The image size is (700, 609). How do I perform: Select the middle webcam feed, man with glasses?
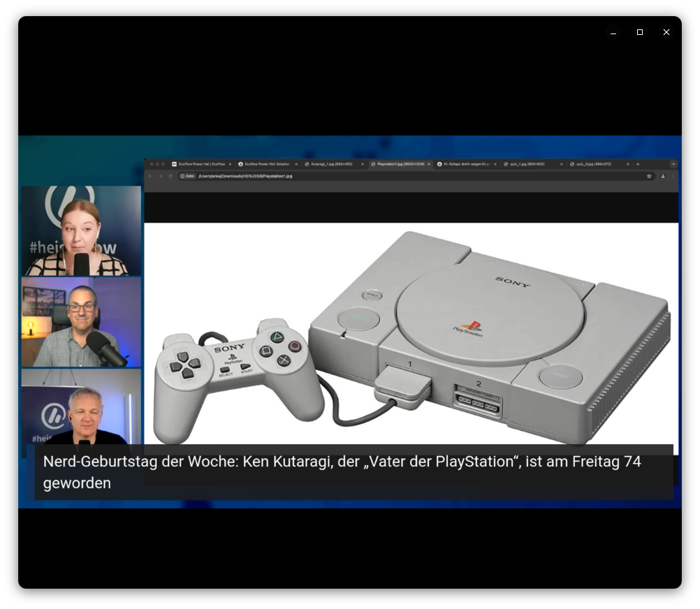pos(81,322)
